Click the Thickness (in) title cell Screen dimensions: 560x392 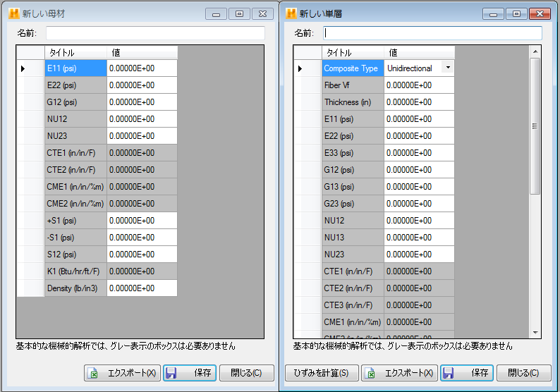(x=353, y=102)
